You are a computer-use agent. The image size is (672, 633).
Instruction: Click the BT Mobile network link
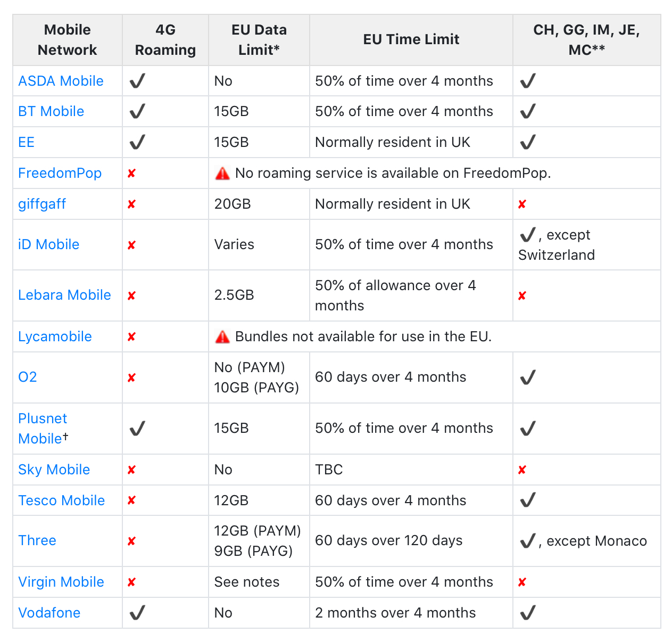(51, 111)
